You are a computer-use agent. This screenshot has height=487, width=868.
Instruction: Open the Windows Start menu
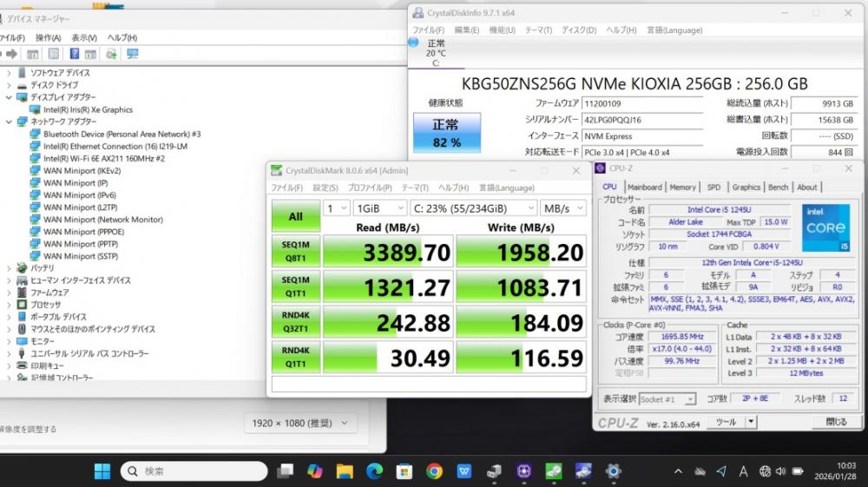click(x=102, y=471)
